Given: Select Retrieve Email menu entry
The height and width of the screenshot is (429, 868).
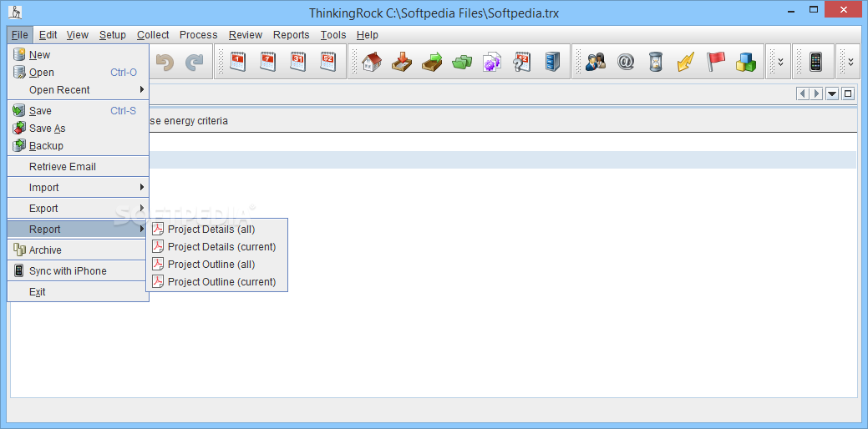Looking at the screenshot, I should (x=78, y=166).
